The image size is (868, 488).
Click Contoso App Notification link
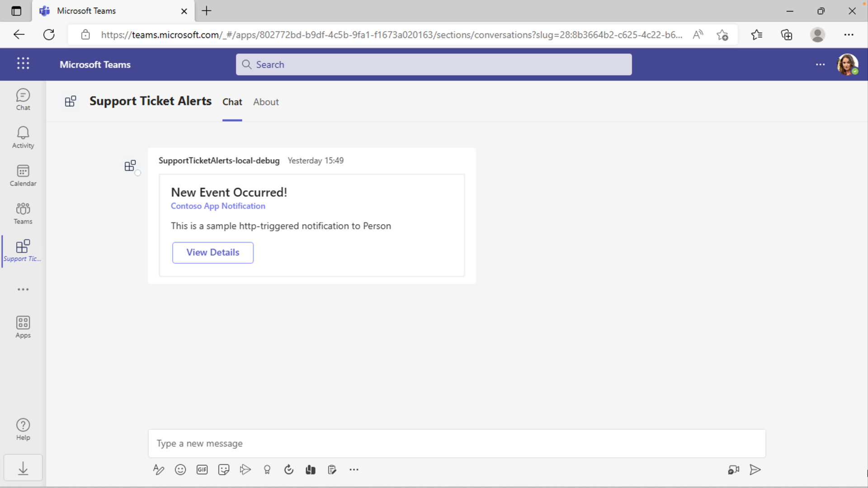pyautogui.click(x=217, y=206)
